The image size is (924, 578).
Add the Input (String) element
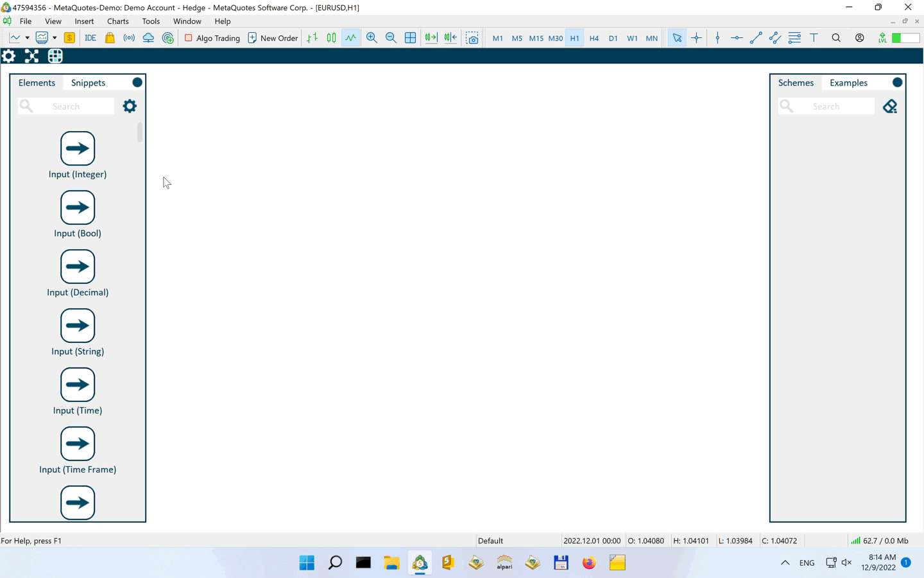coord(78,326)
